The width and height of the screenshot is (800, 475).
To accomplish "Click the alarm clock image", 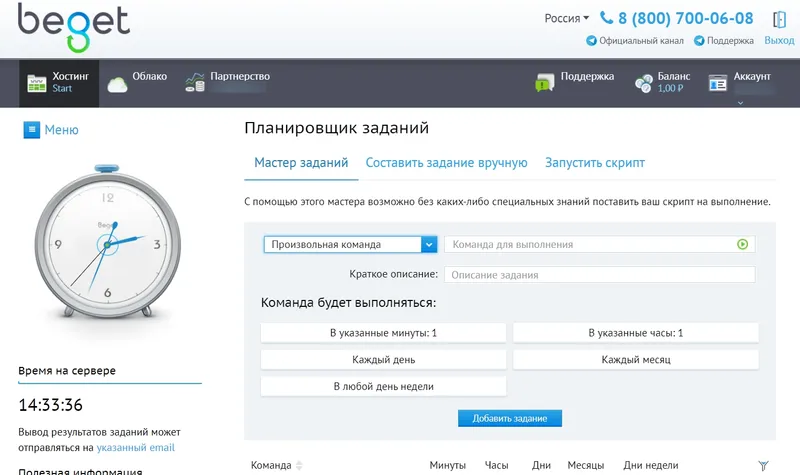I will pos(107,241).
